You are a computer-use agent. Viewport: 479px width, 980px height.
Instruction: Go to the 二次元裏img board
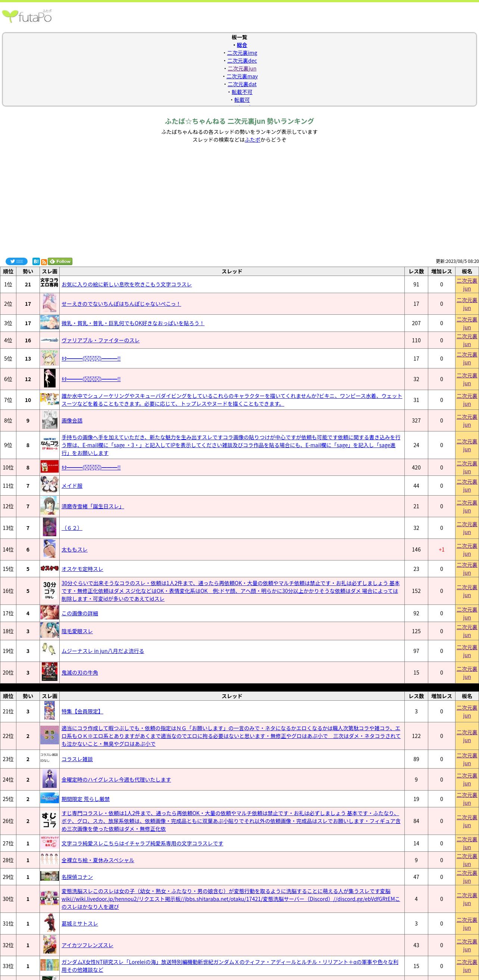click(242, 53)
